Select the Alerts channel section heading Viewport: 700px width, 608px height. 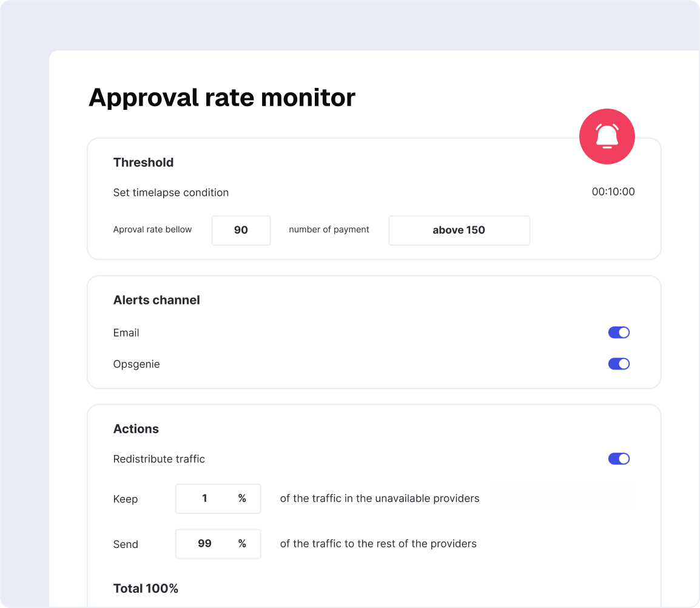[x=156, y=300]
